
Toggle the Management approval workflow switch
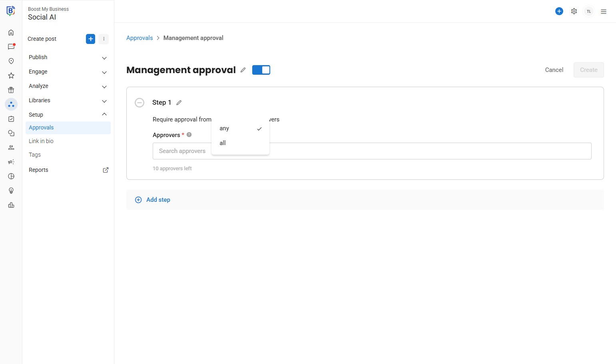[x=261, y=70]
